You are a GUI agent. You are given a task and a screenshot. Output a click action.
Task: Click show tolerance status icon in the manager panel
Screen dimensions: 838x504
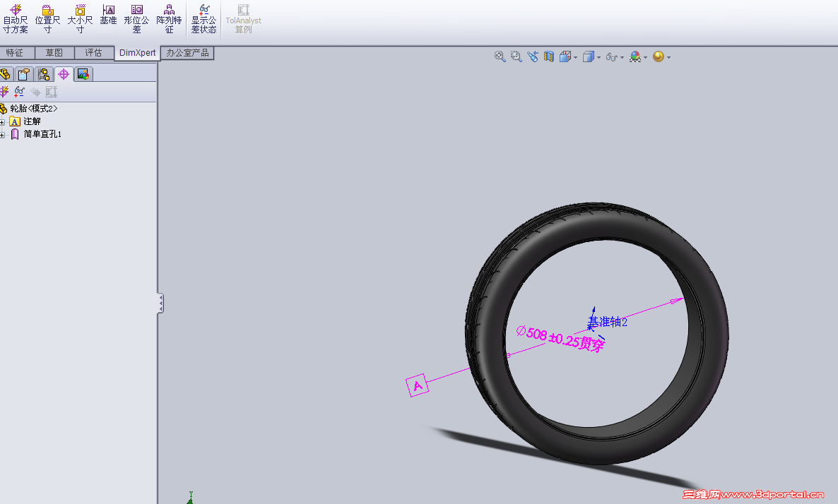pos(20,92)
